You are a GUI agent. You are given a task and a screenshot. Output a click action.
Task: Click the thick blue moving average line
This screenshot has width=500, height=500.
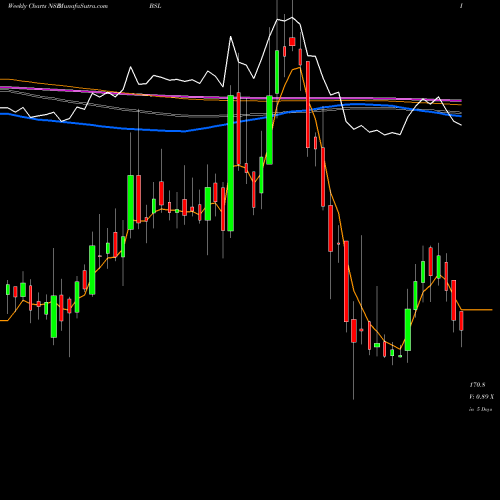[x=230, y=124]
